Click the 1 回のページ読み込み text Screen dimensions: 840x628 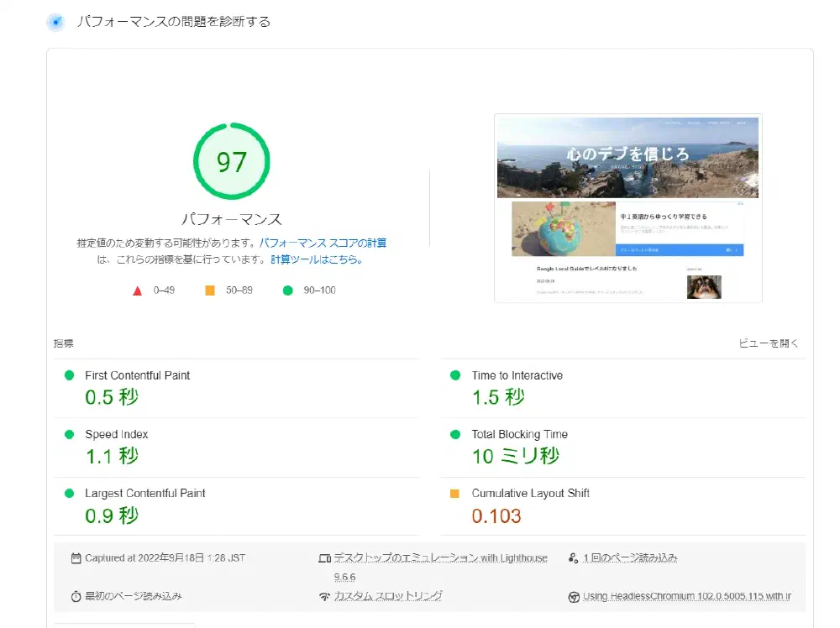tap(630, 557)
